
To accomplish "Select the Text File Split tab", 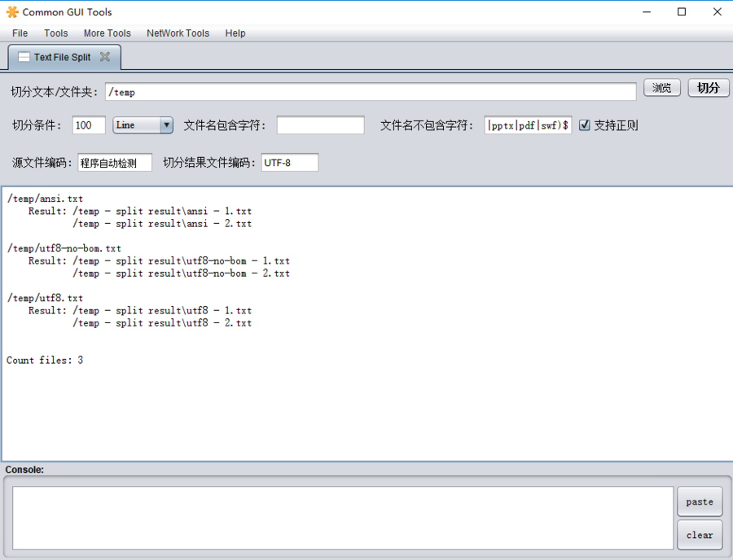I will click(64, 57).
